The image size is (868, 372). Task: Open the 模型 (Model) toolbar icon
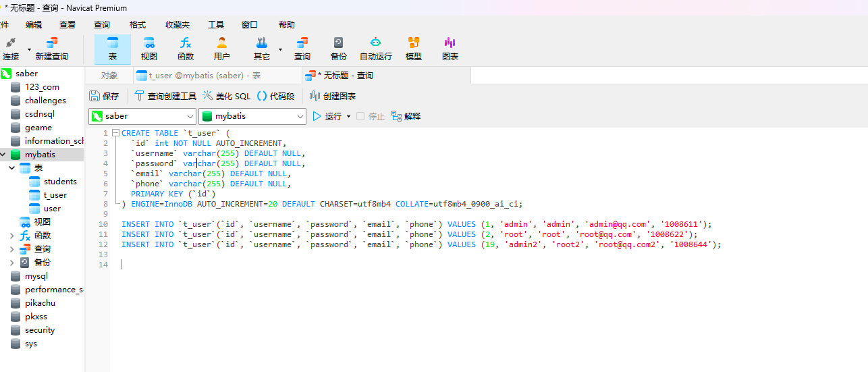point(413,49)
